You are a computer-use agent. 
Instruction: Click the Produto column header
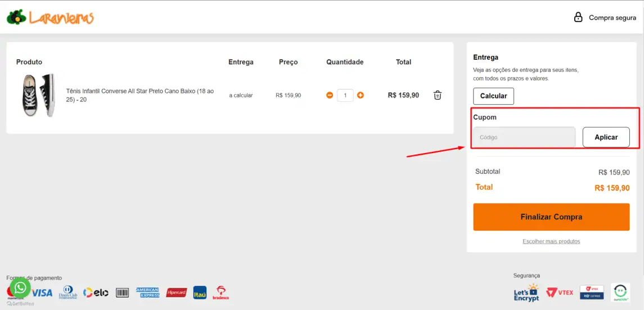click(29, 62)
